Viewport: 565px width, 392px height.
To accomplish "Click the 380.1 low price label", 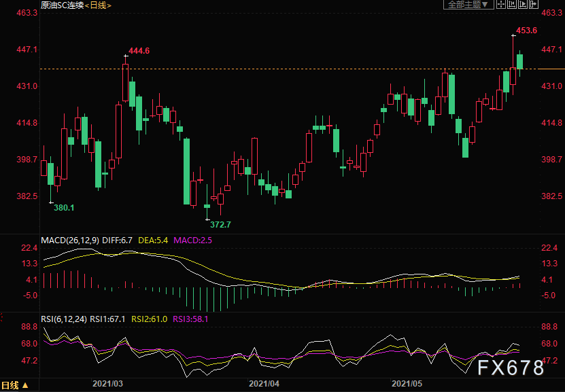I will point(64,208).
